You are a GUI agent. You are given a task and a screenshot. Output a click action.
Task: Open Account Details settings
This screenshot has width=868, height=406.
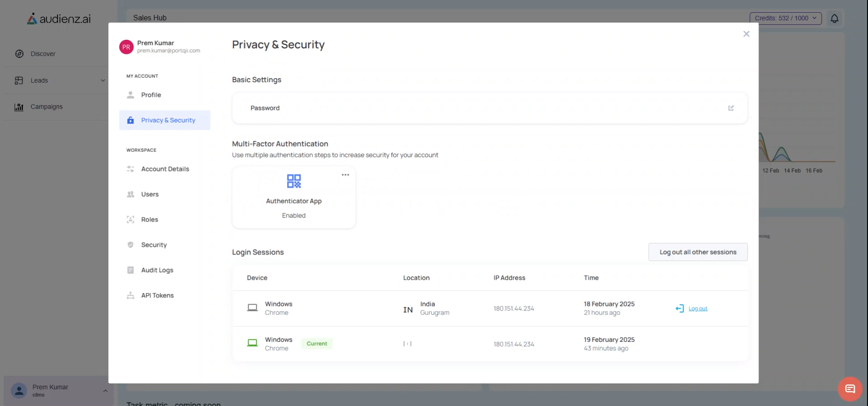[x=165, y=169]
